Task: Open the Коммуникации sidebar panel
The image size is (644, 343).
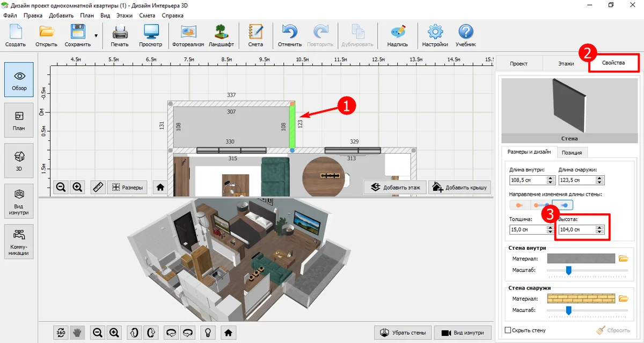Action: tap(19, 241)
